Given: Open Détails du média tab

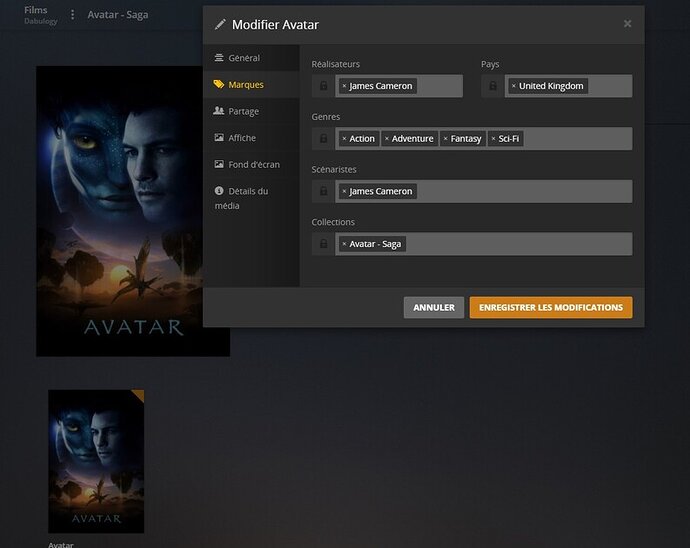Looking at the screenshot, I should (x=251, y=198).
